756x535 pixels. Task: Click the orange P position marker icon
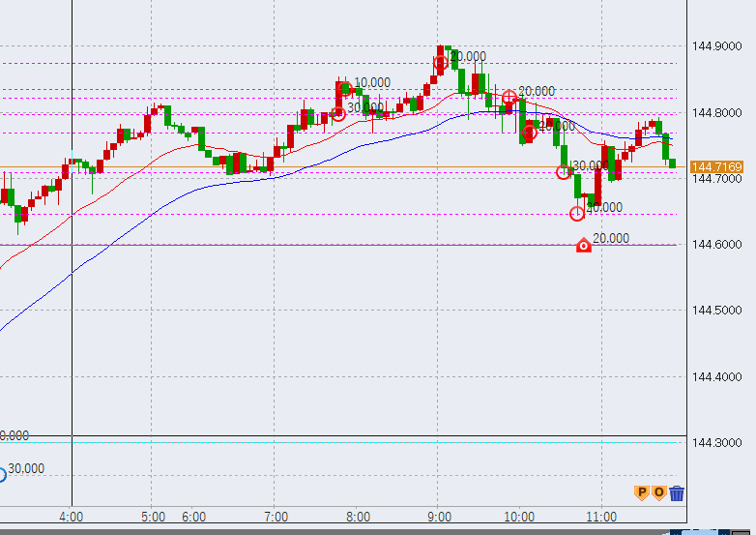click(640, 492)
